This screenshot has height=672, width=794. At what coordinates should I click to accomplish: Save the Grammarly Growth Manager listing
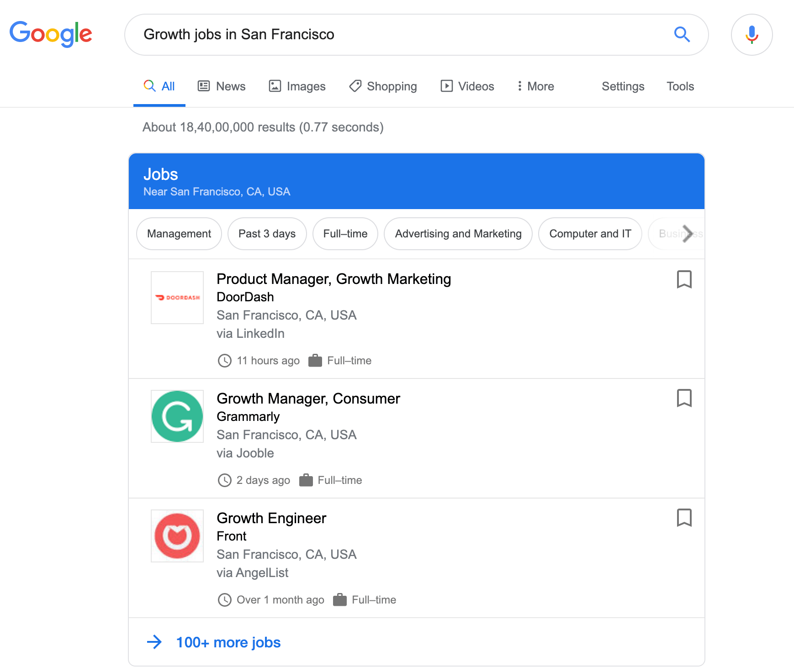click(x=684, y=399)
